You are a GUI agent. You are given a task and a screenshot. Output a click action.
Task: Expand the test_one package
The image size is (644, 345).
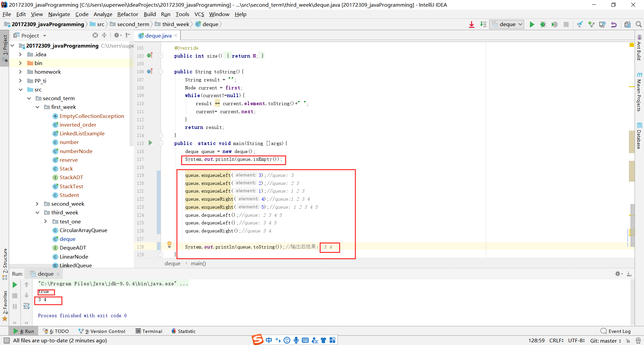coord(46,221)
